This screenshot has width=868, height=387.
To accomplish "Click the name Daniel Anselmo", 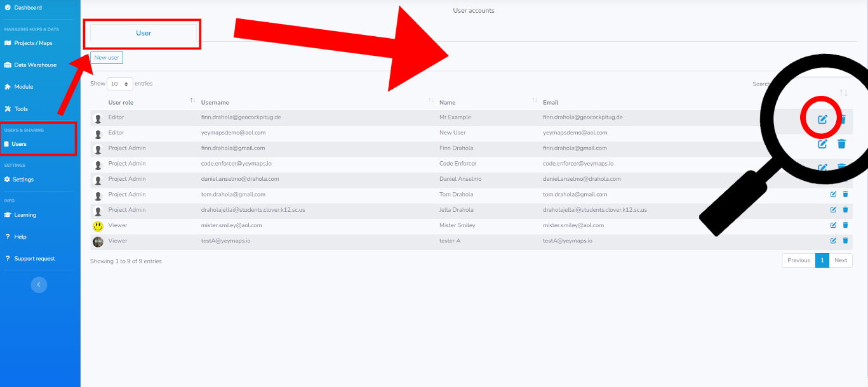I will [x=460, y=179].
